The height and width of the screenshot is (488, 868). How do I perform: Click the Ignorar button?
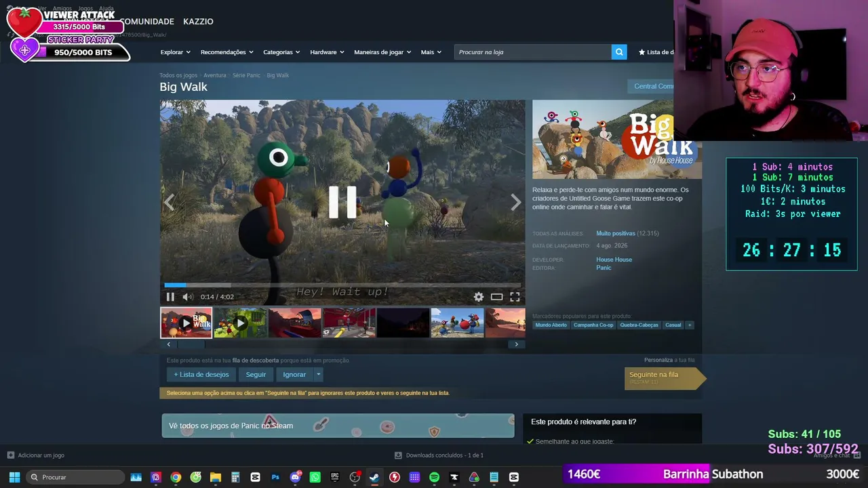pos(294,375)
